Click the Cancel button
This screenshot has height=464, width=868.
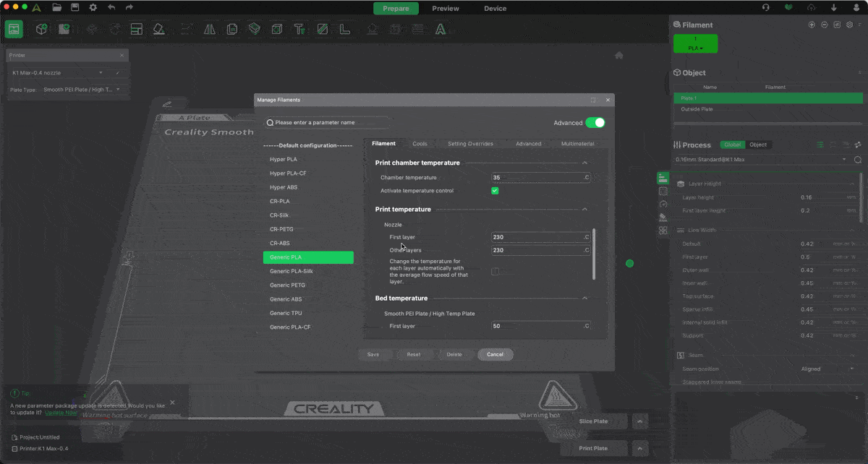pyautogui.click(x=495, y=355)
